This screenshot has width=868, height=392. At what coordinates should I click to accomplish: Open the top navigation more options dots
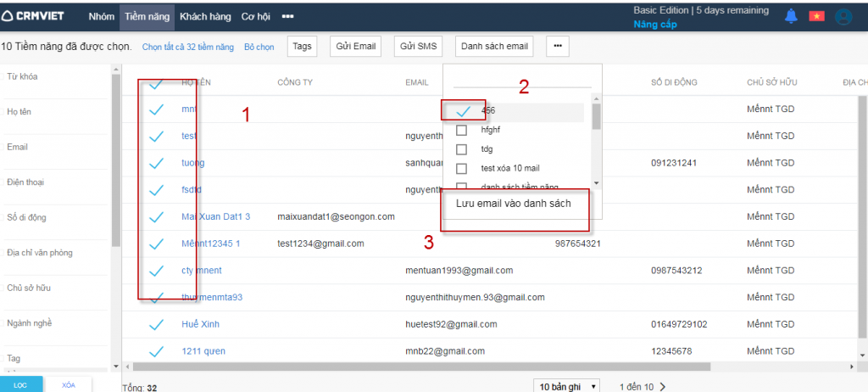(x=288, y=16)
